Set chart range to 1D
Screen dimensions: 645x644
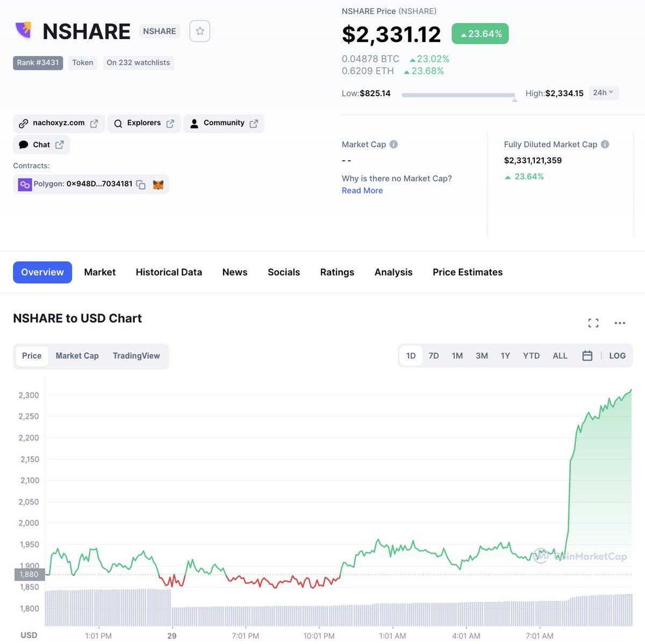[x=411, y=356]
